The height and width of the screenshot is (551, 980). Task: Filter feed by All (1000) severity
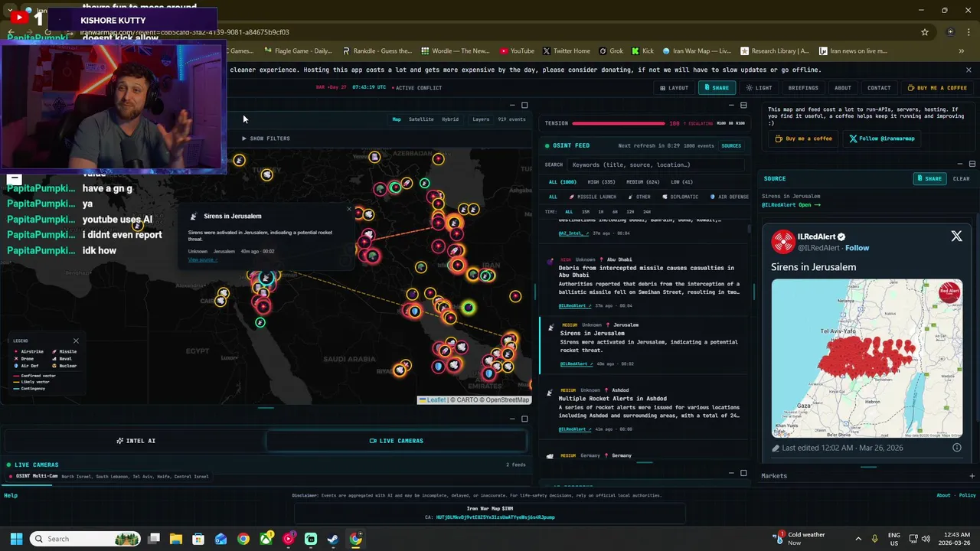(x=563, y=182)
